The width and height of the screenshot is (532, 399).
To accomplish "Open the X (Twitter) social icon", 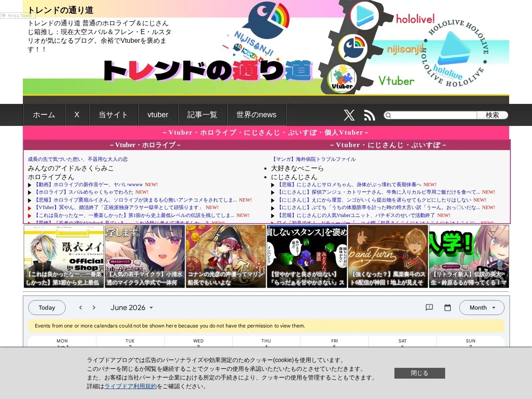I will pos(349,115).
